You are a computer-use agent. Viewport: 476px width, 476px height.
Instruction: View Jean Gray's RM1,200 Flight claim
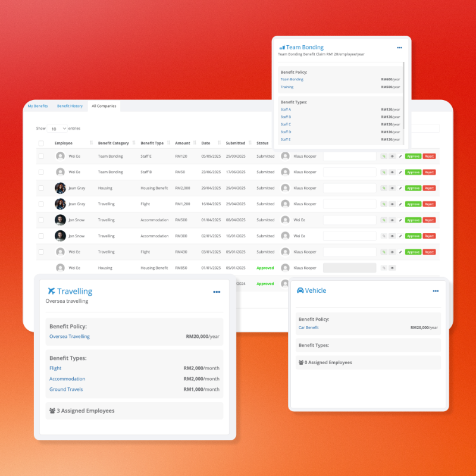point(392,204)
